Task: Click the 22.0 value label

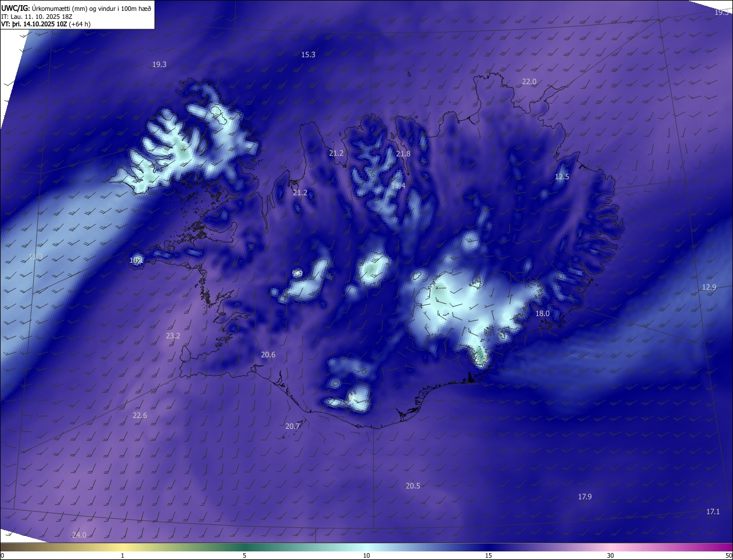Action: coord(529,82)
